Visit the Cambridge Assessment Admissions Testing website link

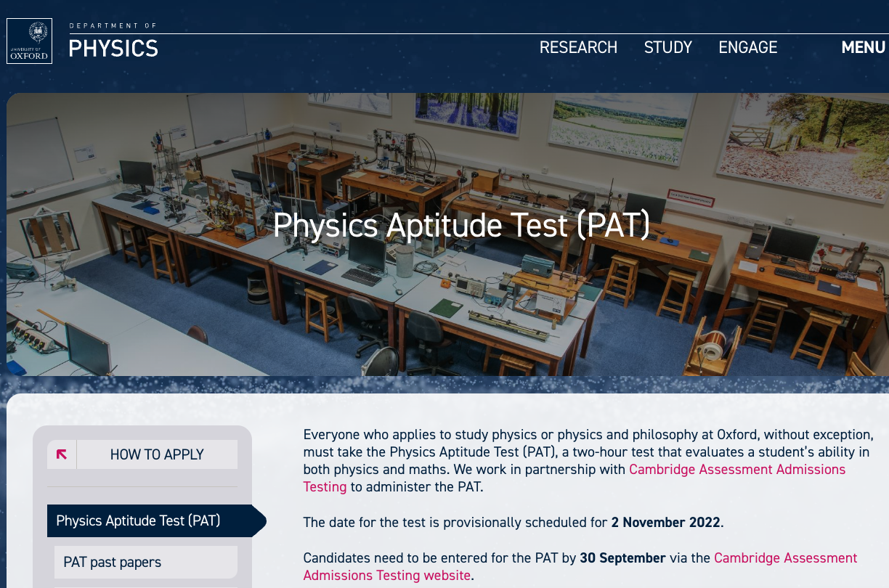pos(785,558)
